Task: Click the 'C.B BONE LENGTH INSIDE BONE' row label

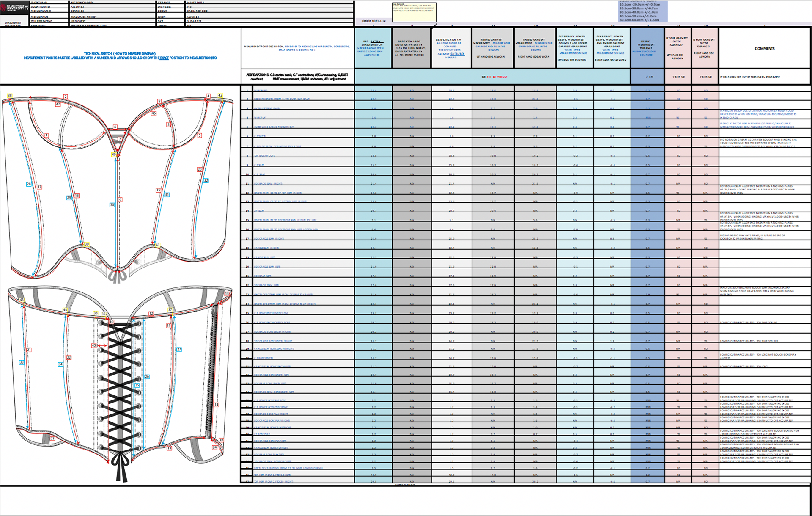Action: 271,313
